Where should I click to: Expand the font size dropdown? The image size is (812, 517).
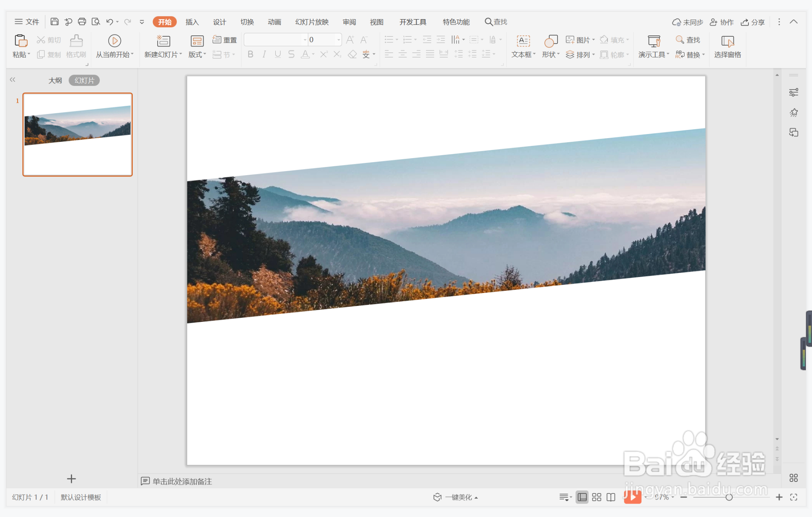pos(339,40)
